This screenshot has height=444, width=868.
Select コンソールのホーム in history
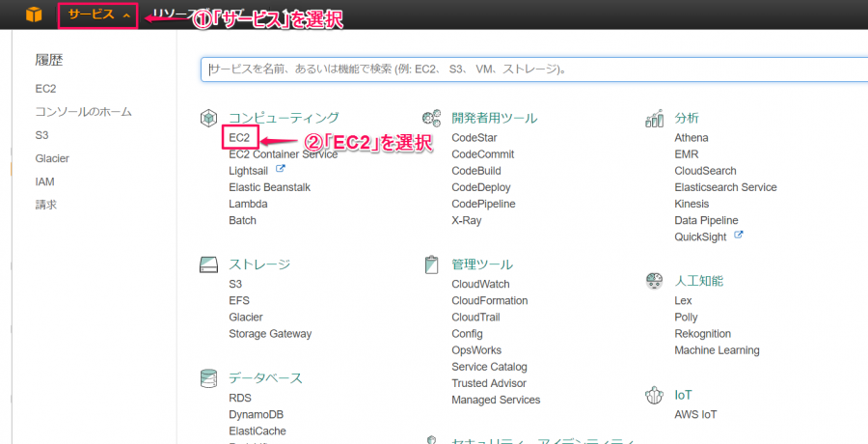[84, 112]
